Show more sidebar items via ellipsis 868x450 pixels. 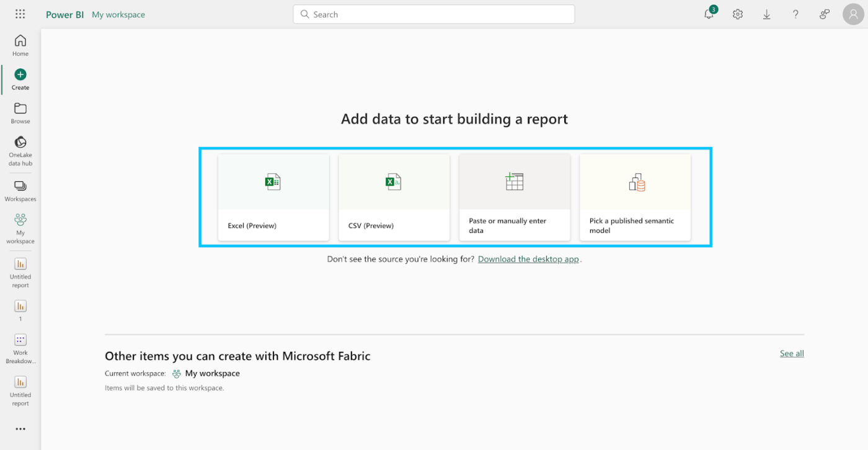(x=20, y=429)
